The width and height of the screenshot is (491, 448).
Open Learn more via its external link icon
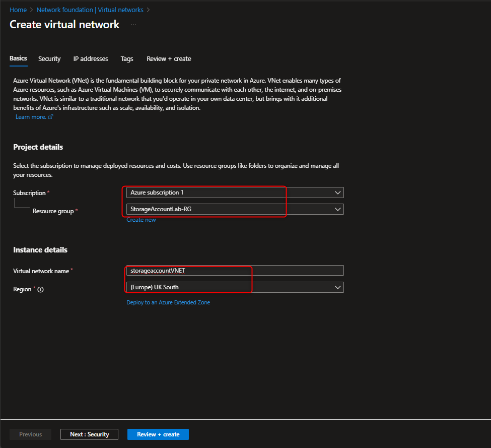[x=51, y=116]
